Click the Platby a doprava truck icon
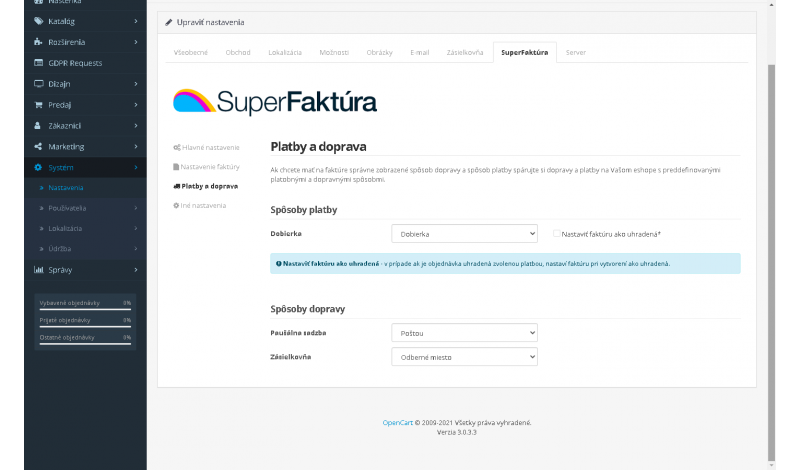The width and height of the screenshot is (800, 470). 177,186
